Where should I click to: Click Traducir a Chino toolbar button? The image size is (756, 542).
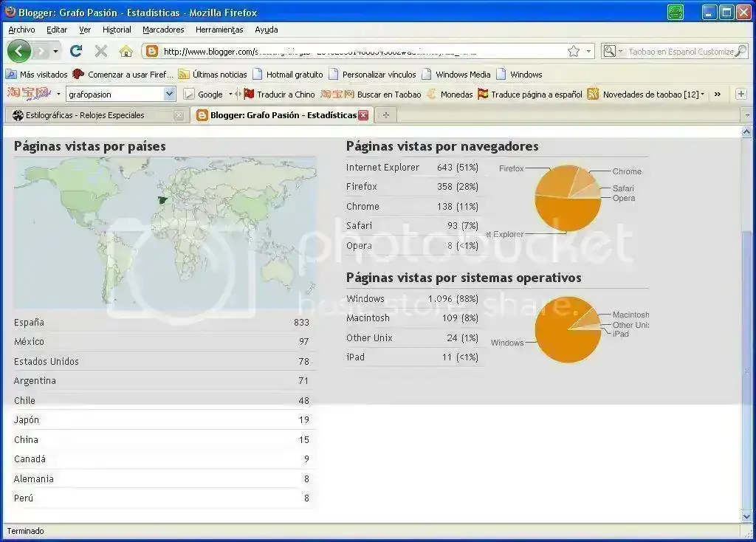pyautogui.click(x=279, y=95)
